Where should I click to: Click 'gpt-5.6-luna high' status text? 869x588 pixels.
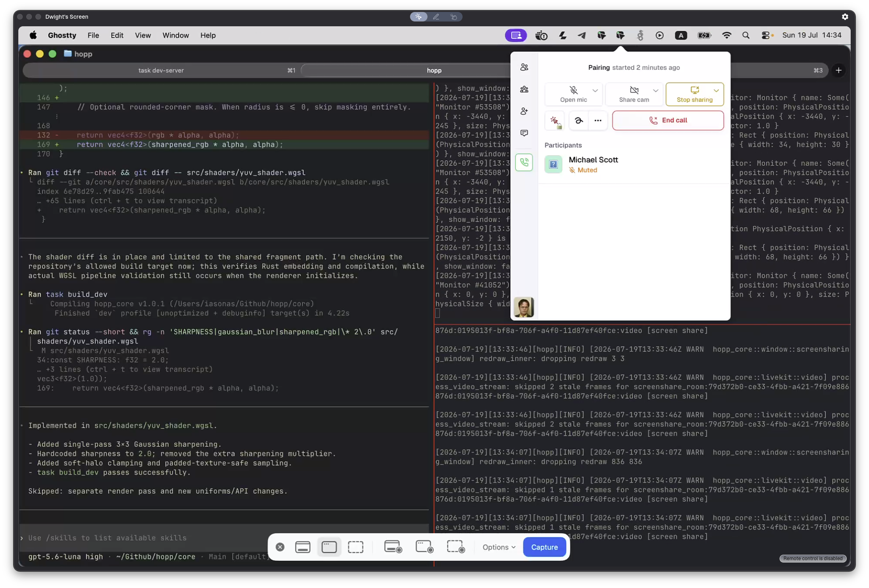[x=65, y=557]
